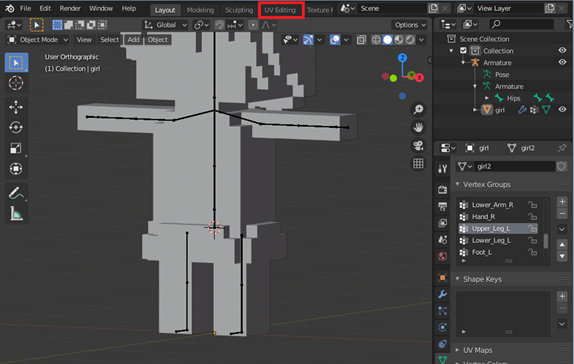This screenshot has width=574, height=364.
Task: Toggle X-ray mode
Action: pyautogui.click(x=361, y=40)
